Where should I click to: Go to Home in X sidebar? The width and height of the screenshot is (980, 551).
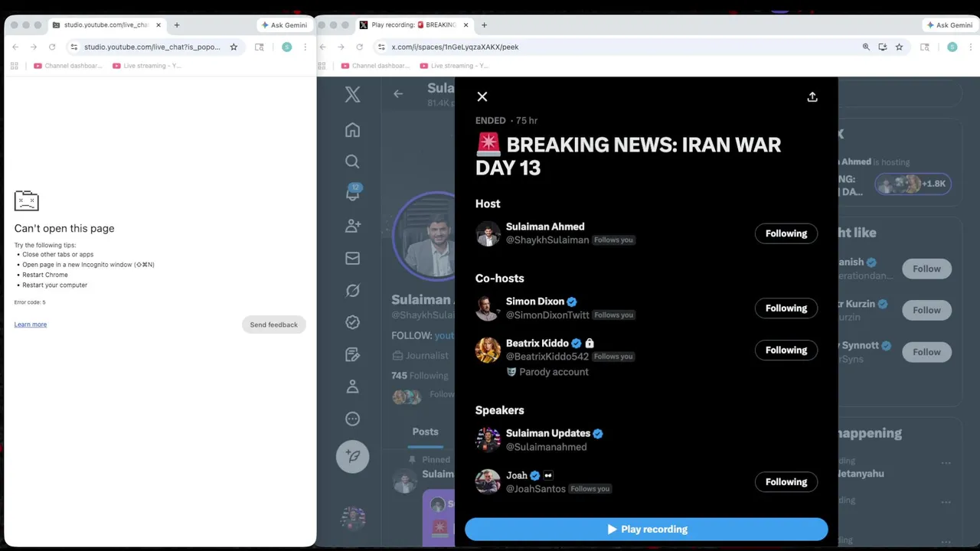point(352,130)
